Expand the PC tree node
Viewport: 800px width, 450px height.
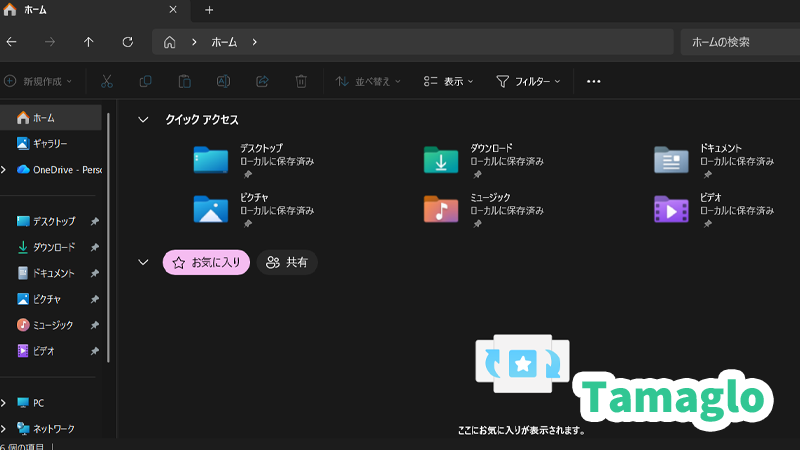4,403
